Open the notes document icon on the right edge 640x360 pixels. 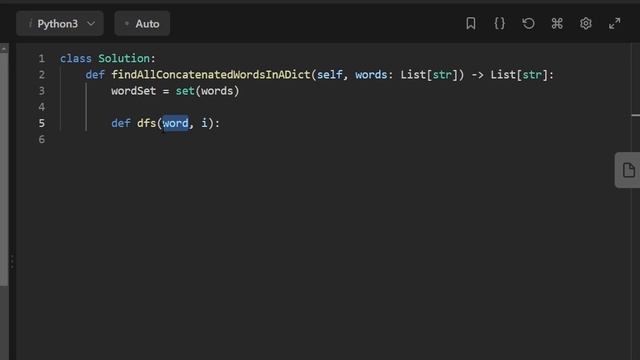629,170
